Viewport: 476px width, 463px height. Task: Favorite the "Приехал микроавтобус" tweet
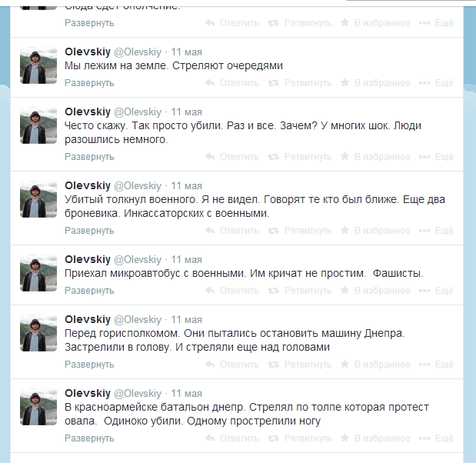coord(375,291)
